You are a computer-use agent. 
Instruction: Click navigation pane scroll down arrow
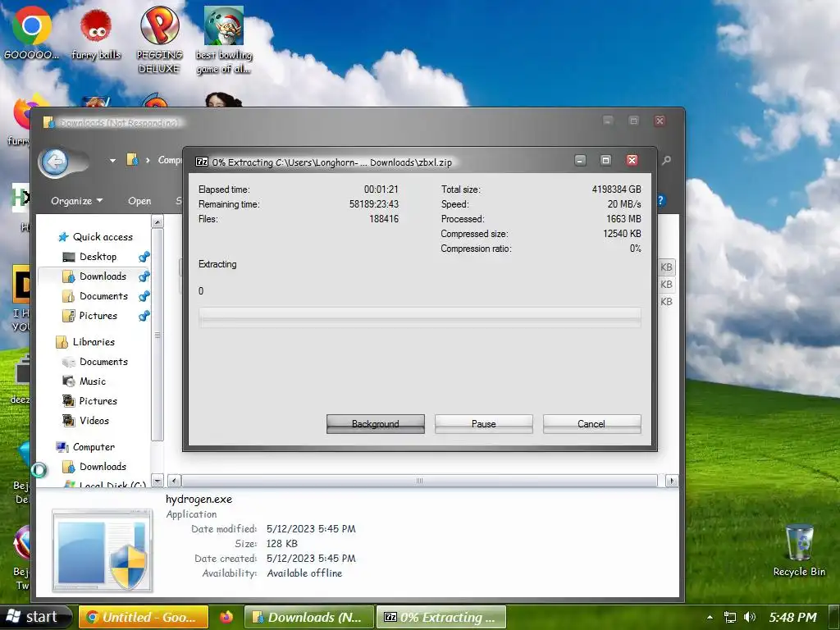157,481
